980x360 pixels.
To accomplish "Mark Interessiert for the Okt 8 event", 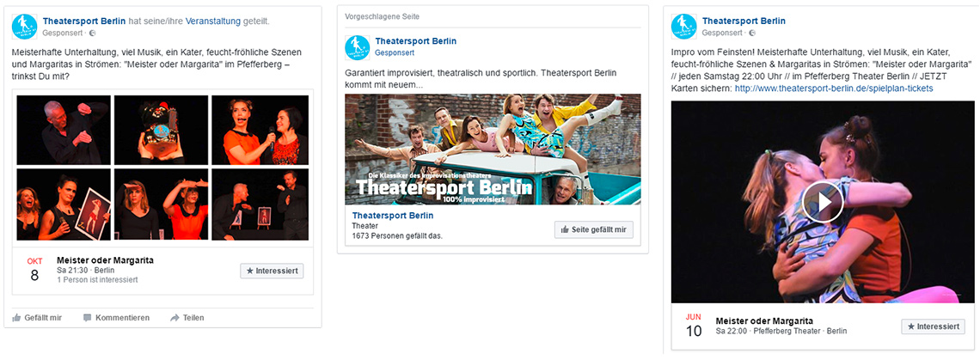I will tap(272, 271).
